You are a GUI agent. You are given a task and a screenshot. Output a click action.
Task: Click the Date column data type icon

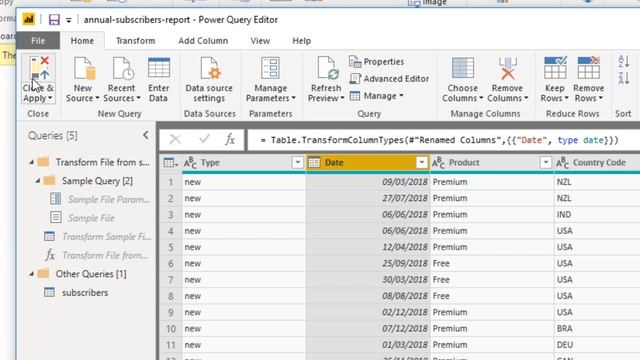coord(314,163)
